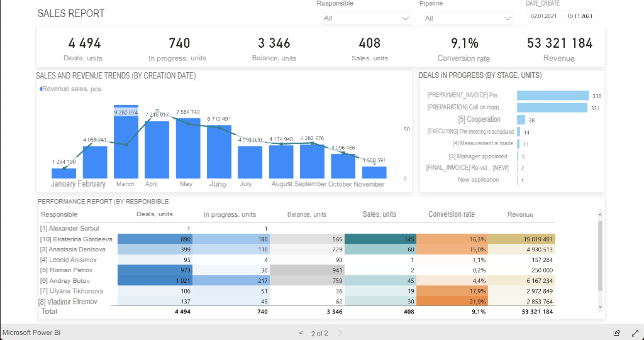Click table scrollbar down arrow

(x=600, y=307)
